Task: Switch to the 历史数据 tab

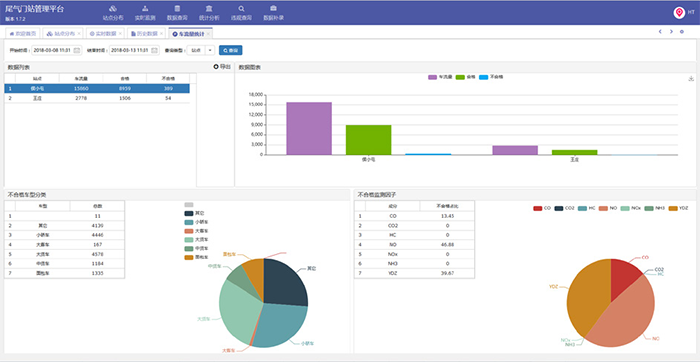Action: (144, 33)
